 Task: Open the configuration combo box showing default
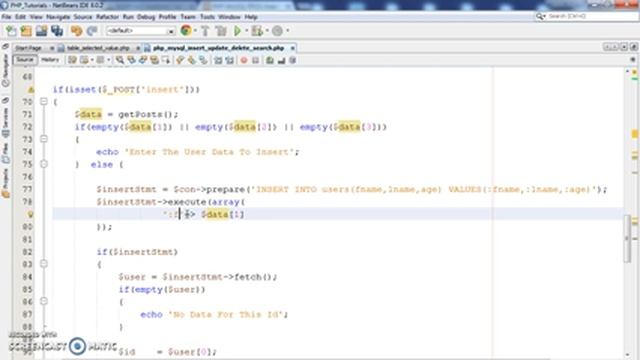coord(141,31)
